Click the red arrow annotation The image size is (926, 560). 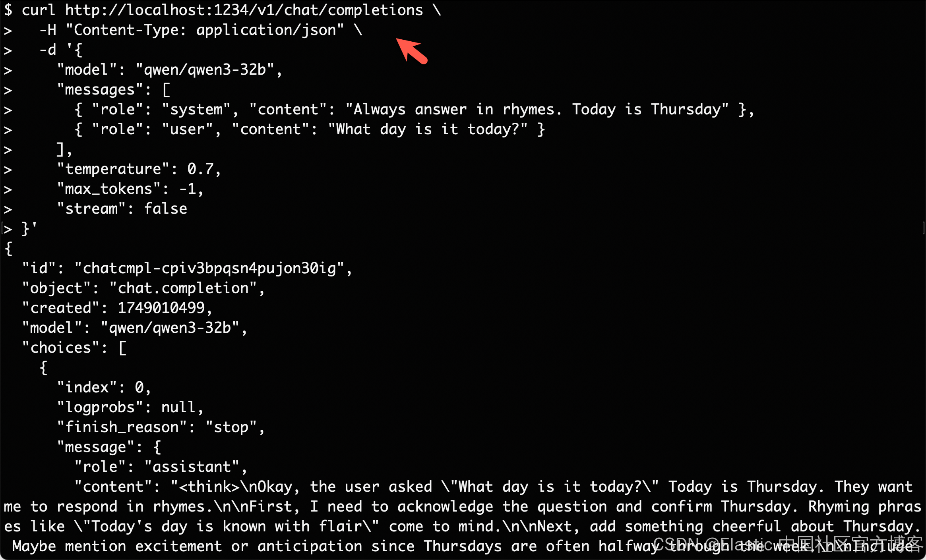[x=412, y=51]
